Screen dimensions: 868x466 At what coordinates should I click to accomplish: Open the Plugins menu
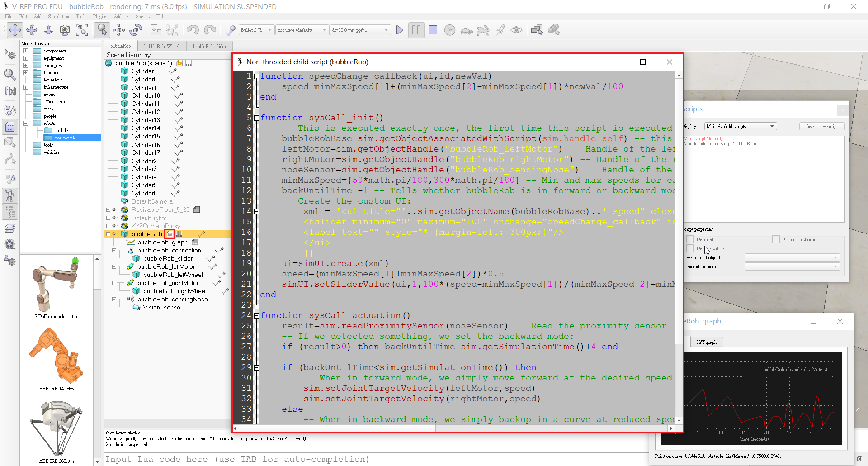[x=100, y=16]
